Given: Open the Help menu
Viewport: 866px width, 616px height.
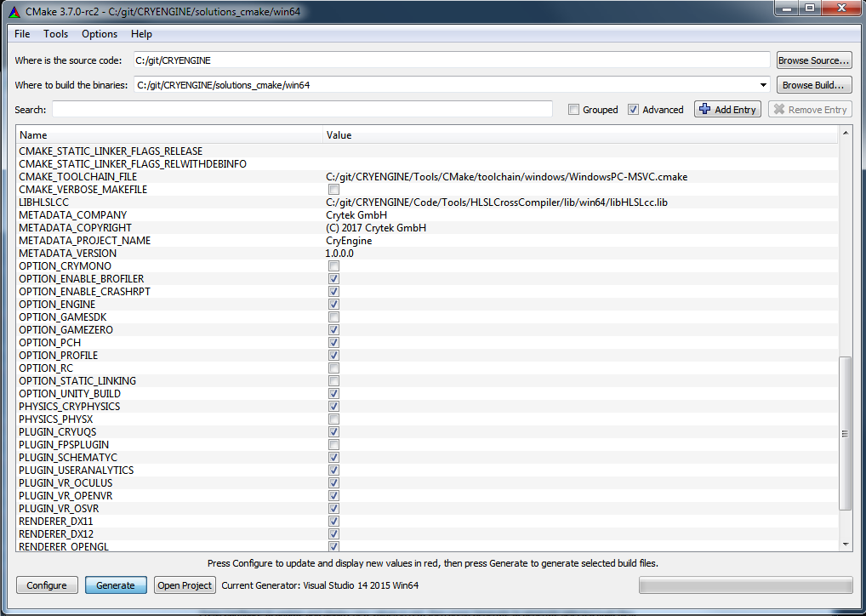Looking at the screenshot, I should [141, 34].
